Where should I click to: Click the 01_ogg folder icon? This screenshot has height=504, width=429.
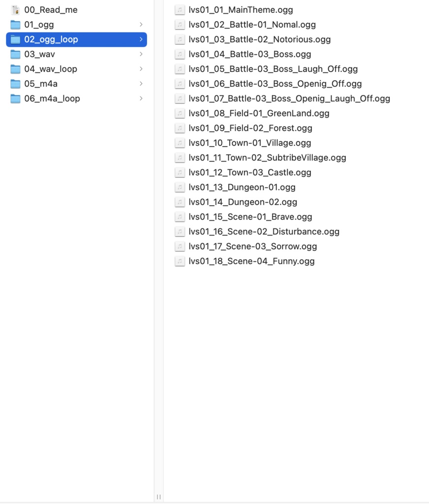click(x=15, y=25)
